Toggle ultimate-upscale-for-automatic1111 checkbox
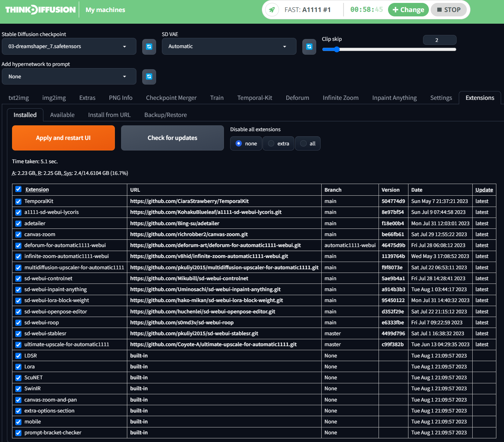504x442 pixels. pos(18,345)
